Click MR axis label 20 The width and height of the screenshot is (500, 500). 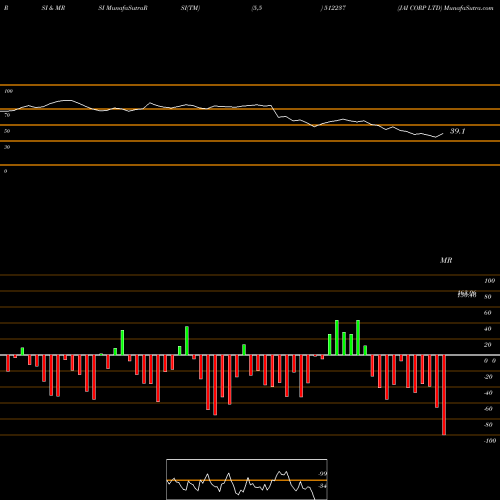[487, 345]
